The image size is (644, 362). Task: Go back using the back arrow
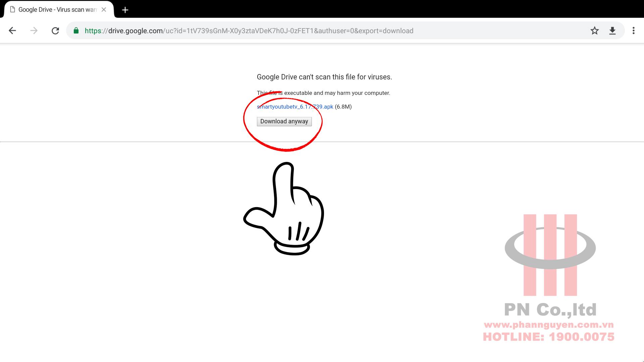pos(12,31)
